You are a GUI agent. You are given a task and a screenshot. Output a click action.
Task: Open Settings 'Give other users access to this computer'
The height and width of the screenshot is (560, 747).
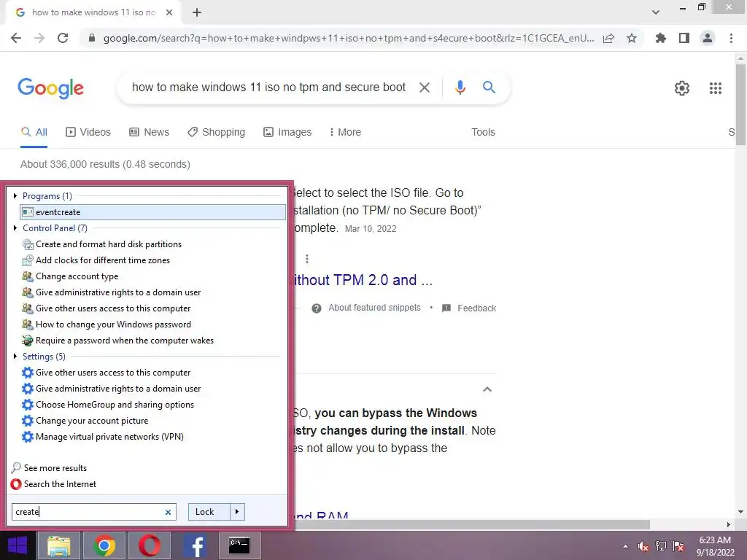coord(107,373)
